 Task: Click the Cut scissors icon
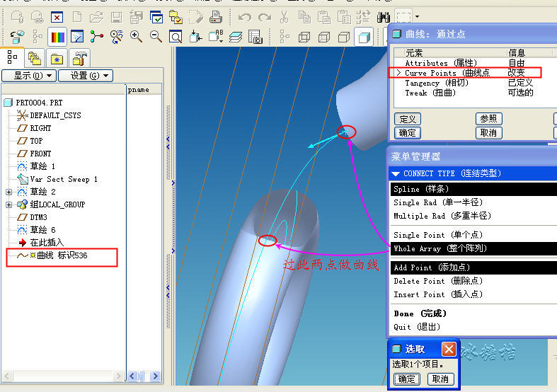click(x=284, y=17)
